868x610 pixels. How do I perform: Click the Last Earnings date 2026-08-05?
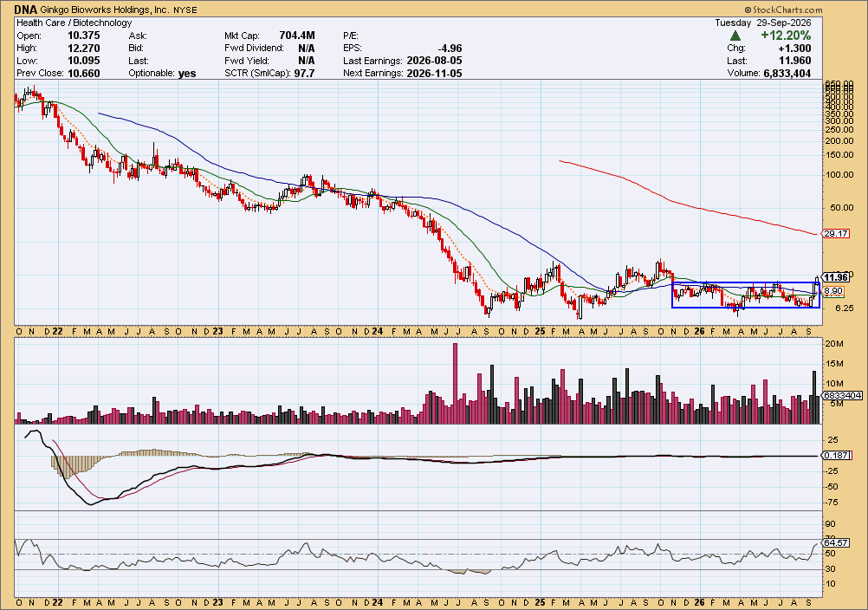tap(434, 61)
